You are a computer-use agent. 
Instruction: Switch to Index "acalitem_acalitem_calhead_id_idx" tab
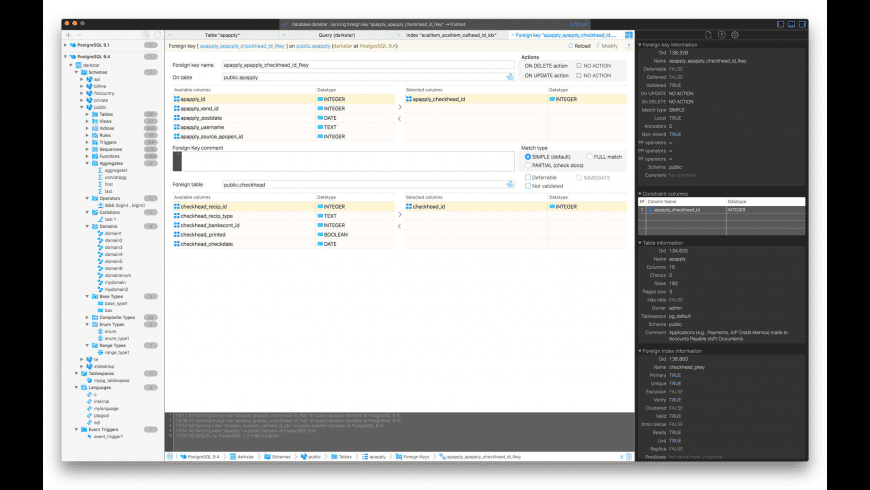click(451, 35)
